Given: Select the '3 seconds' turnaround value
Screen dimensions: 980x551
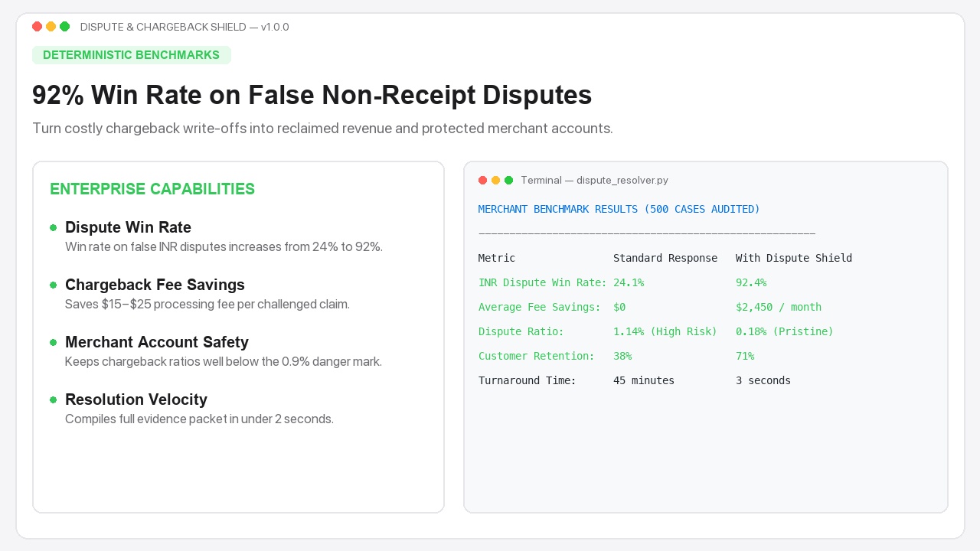Looking at the screenshot, I should click(763, 380).
